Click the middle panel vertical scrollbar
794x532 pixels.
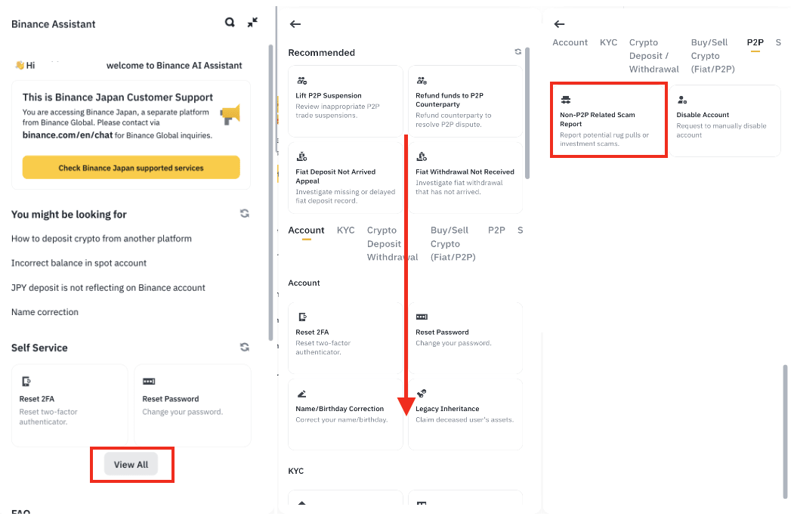[x=527, y=113]
